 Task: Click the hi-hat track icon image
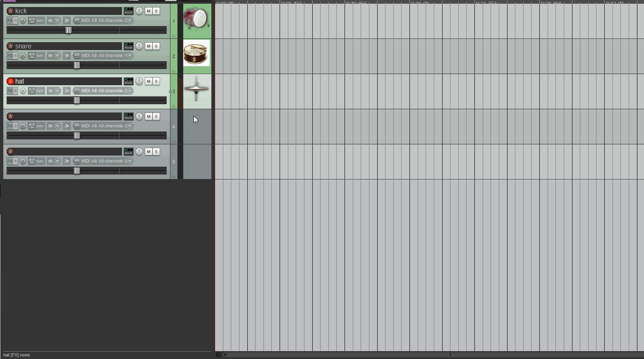tap(196, 89)
